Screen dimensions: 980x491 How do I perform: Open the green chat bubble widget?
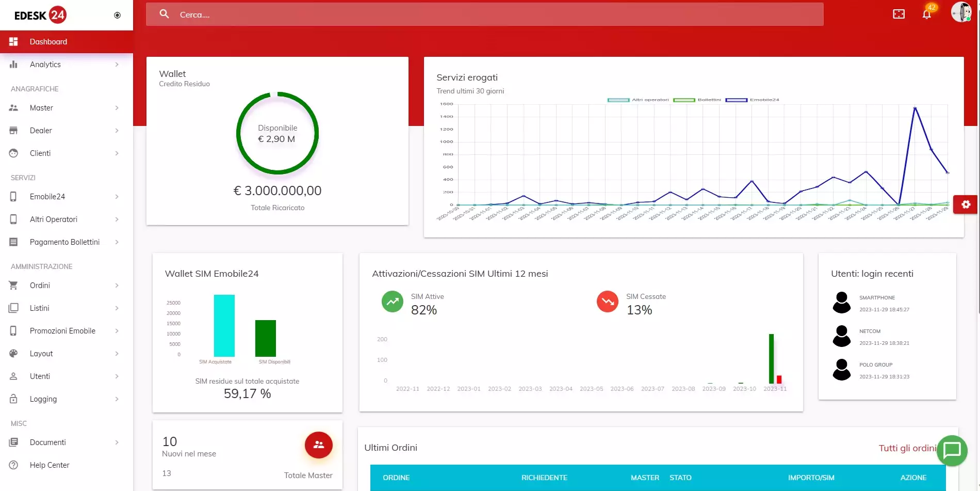[x=952, y=451]
